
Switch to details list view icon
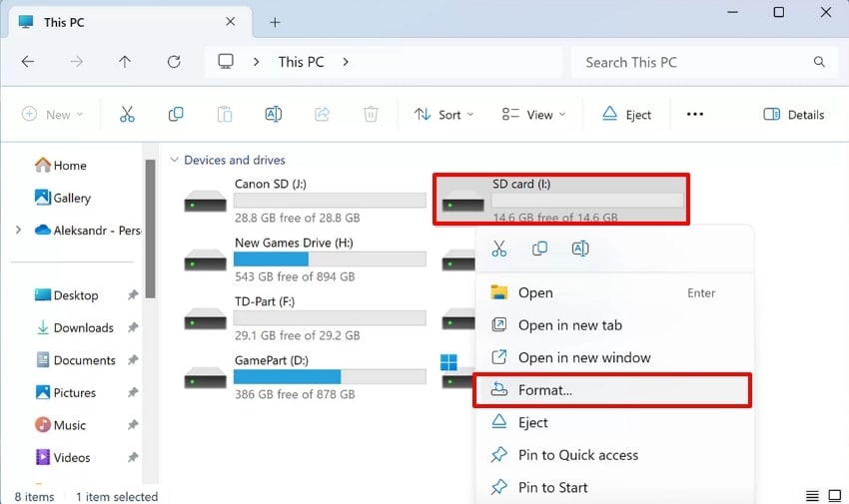point(812,495)
